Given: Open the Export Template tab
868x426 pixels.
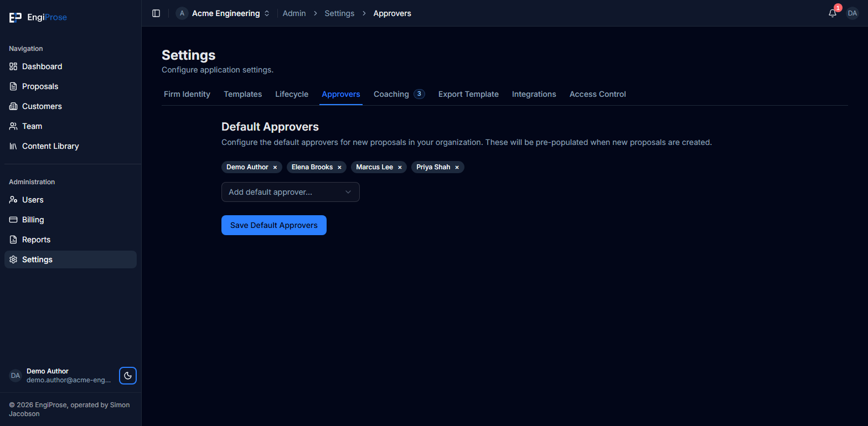Looking at the screenshot, I should (468, 94).
